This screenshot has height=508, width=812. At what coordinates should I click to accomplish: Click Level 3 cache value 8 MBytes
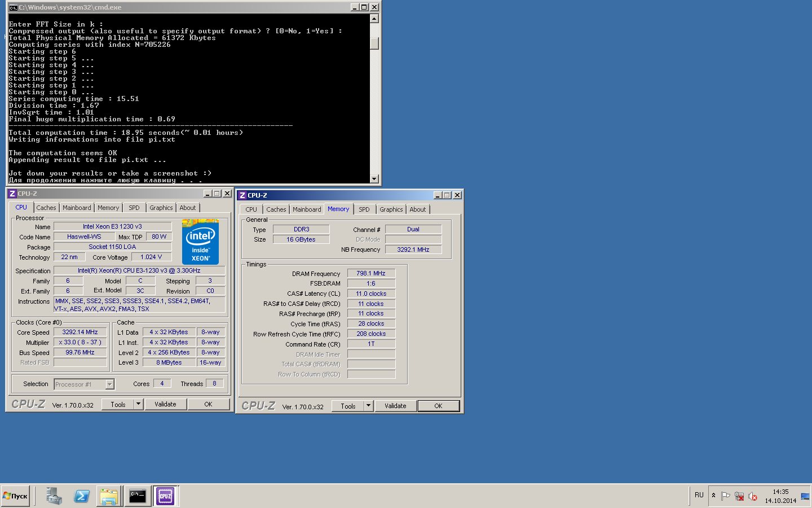click(x=169, y=362)
